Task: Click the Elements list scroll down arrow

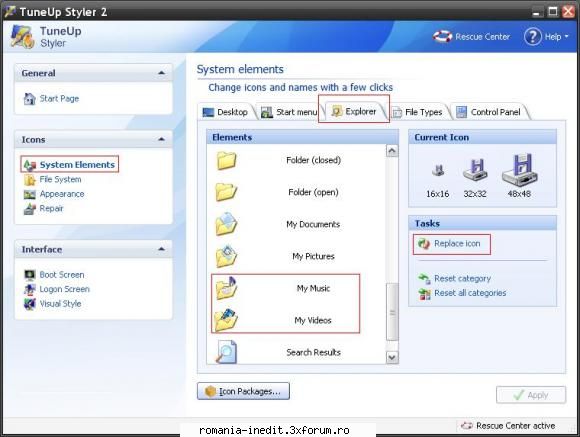Action: [392, 357]
